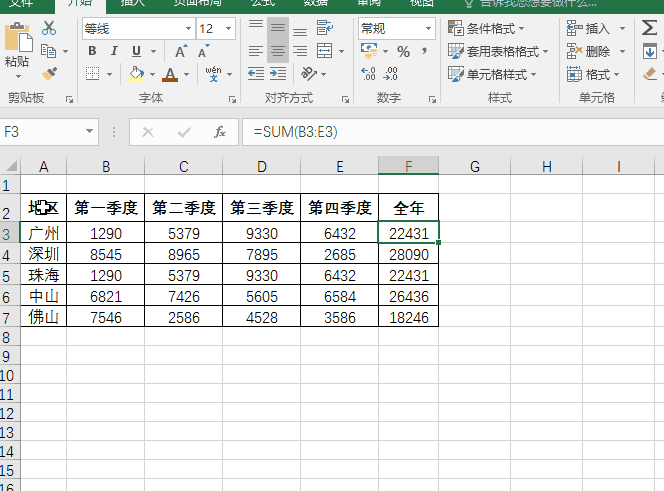Open the 对齐方式 alignment dialog launcher
664x491 pixels.
346,100
